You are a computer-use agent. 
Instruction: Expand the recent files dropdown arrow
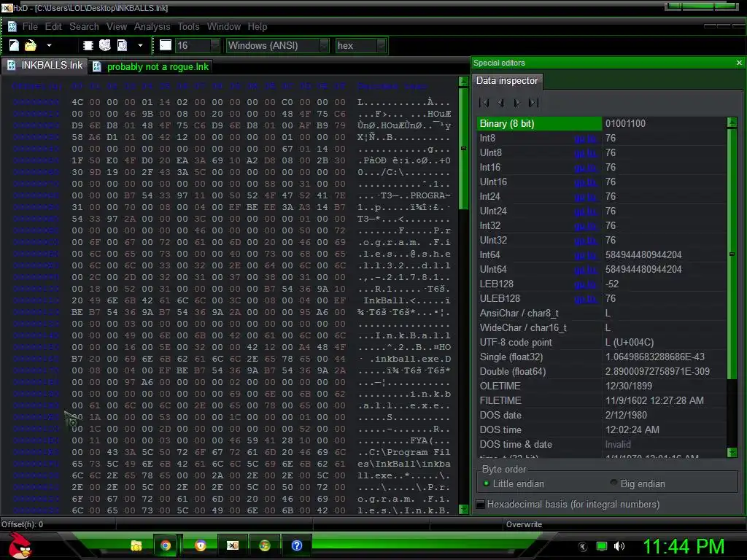(x=49, y=46)
